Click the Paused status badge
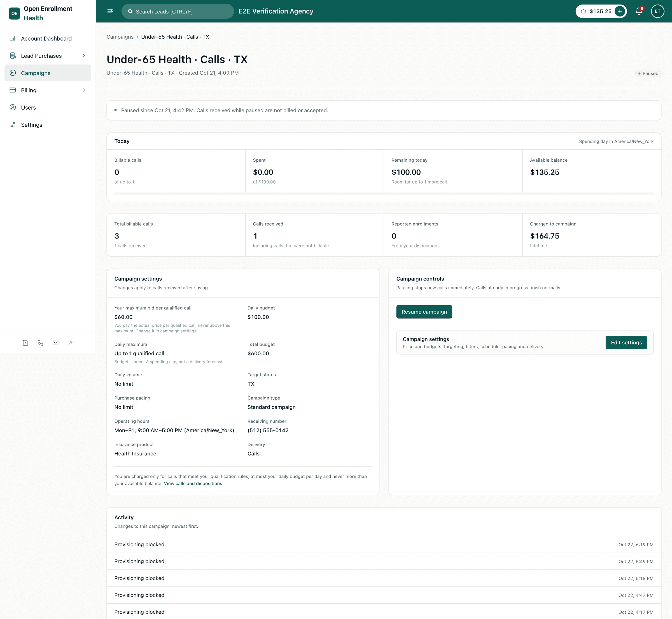672x619 pixels. 648,73
